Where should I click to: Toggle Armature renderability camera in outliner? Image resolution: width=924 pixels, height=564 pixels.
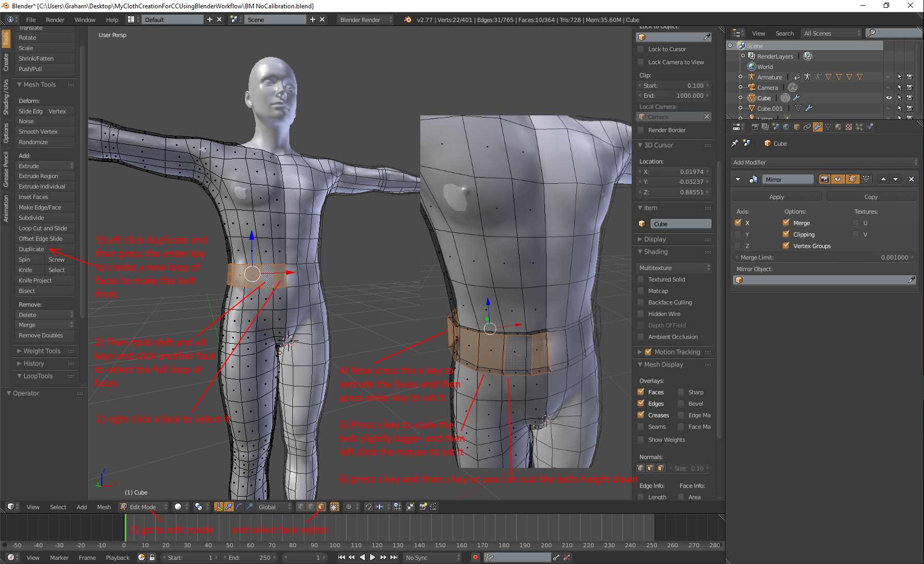click(x=910, y=77)
